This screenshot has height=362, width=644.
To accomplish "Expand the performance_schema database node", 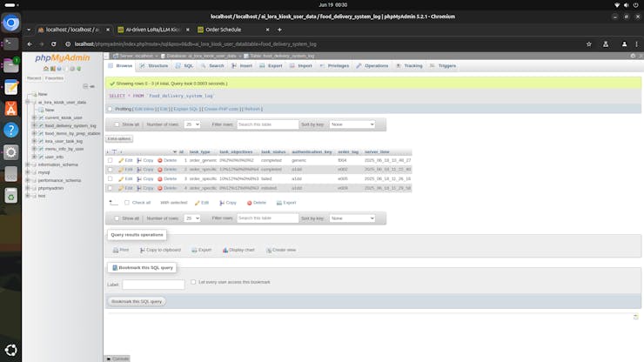I will [28, 180].
